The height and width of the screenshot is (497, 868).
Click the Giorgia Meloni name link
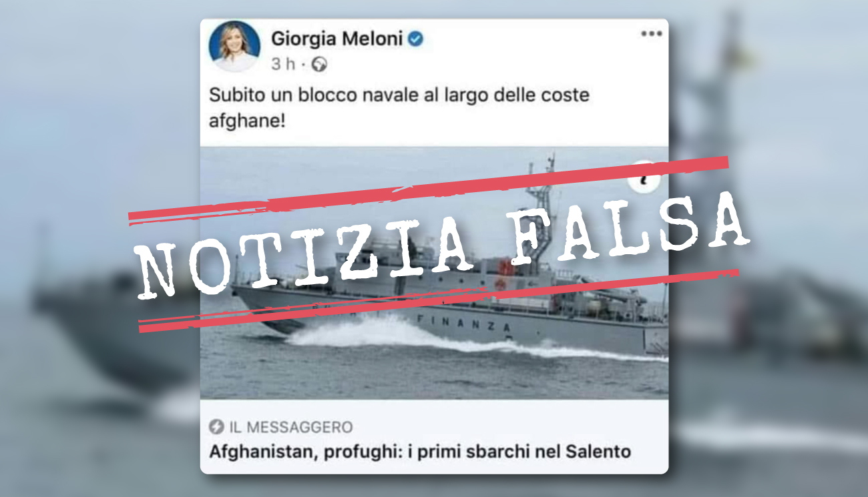[337, 39]
